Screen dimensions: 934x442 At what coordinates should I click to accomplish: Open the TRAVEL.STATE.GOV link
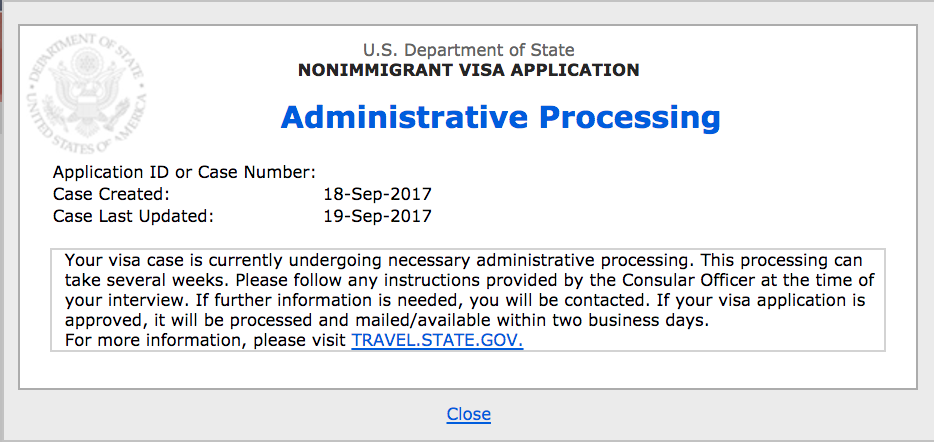coord(437,341)
